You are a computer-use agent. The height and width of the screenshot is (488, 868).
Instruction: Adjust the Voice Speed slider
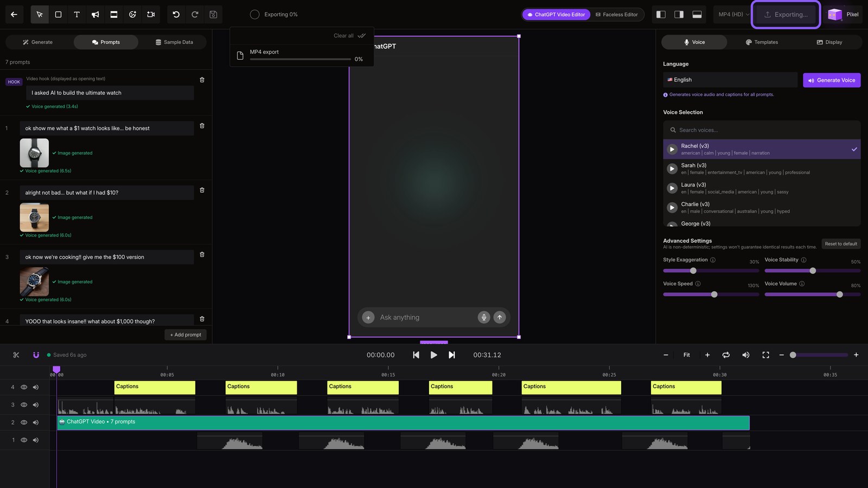pyautogui.click(x=711, y=294)
